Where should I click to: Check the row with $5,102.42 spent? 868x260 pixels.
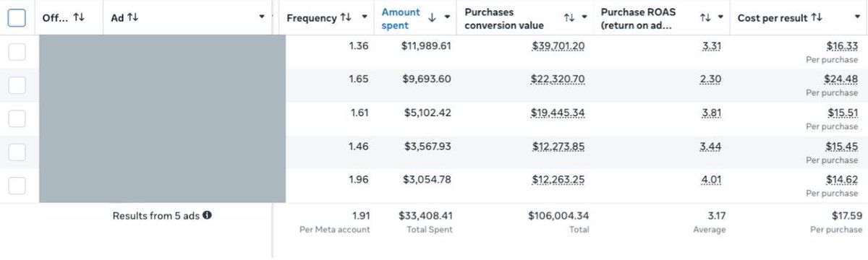click(x=17, y=118)
